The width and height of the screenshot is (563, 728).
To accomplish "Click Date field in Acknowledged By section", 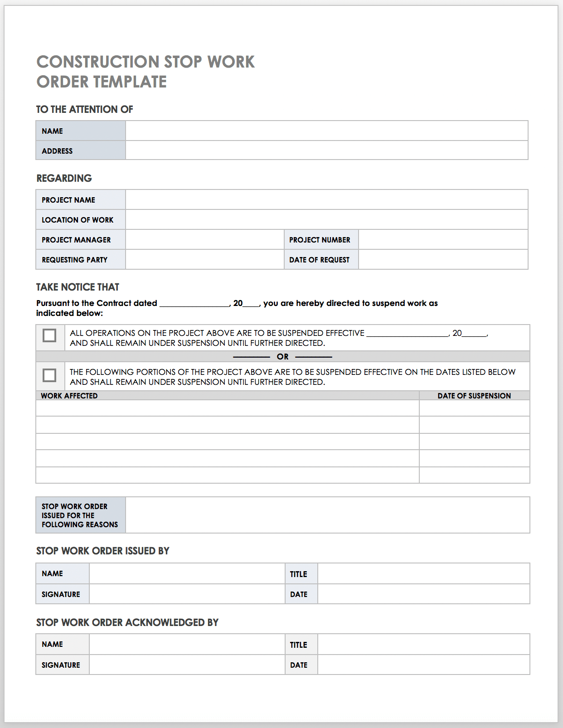I will pos(423,665).
